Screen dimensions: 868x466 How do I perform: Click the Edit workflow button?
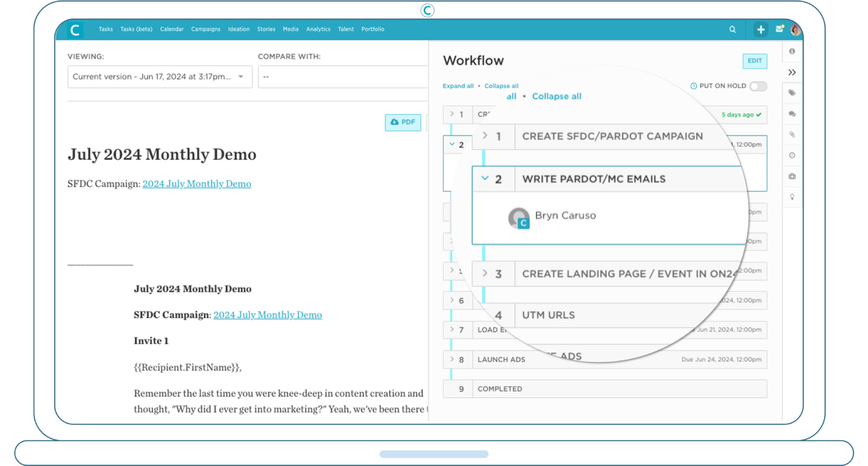(755, 61)
